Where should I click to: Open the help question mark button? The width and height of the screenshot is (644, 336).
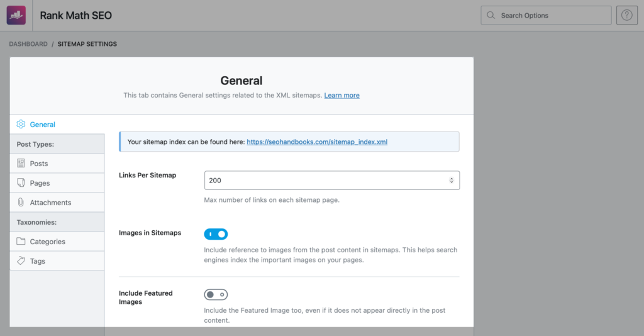point(627,15)
